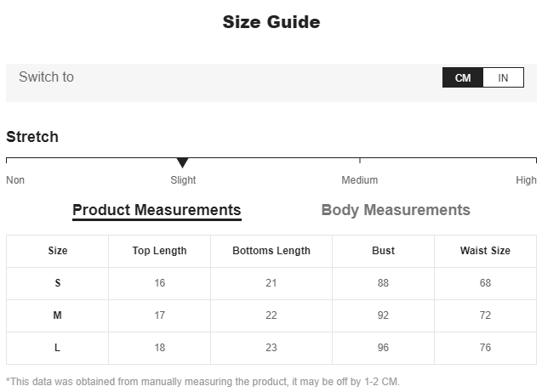
Task: Click the Size Guide heading
Action: pos(271,22)
